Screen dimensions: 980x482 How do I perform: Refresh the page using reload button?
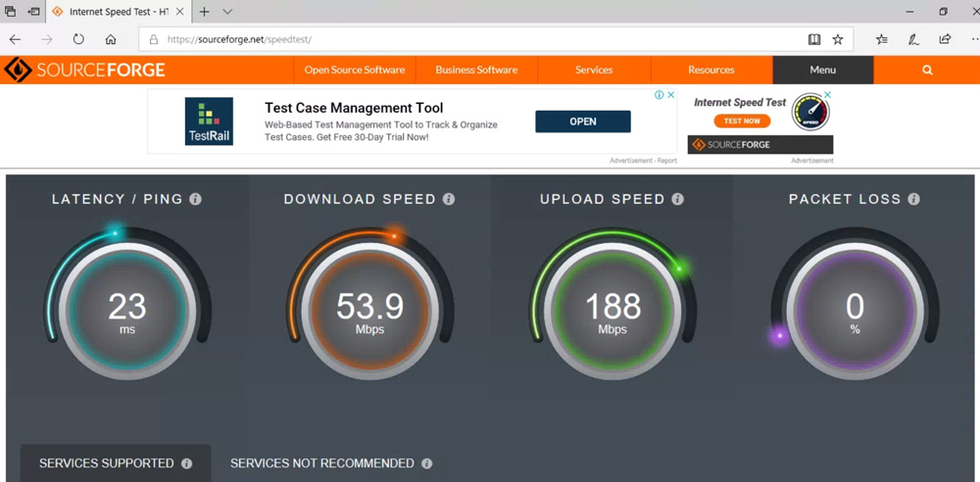pyautogui.click(x=78, y=39)
